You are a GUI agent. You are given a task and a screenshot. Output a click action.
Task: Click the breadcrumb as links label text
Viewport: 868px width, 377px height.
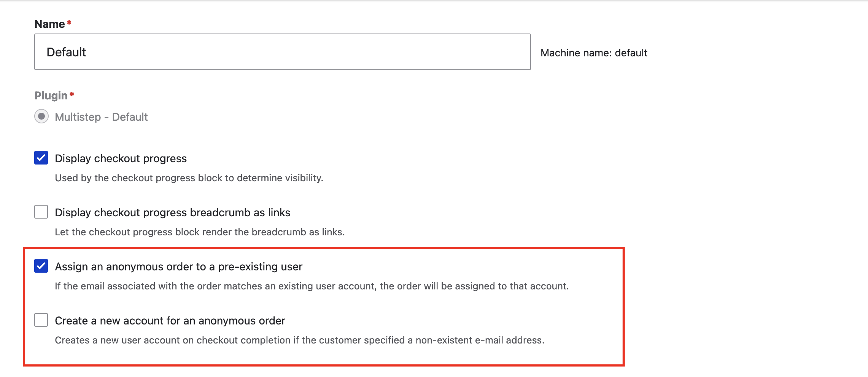[173, 212]
